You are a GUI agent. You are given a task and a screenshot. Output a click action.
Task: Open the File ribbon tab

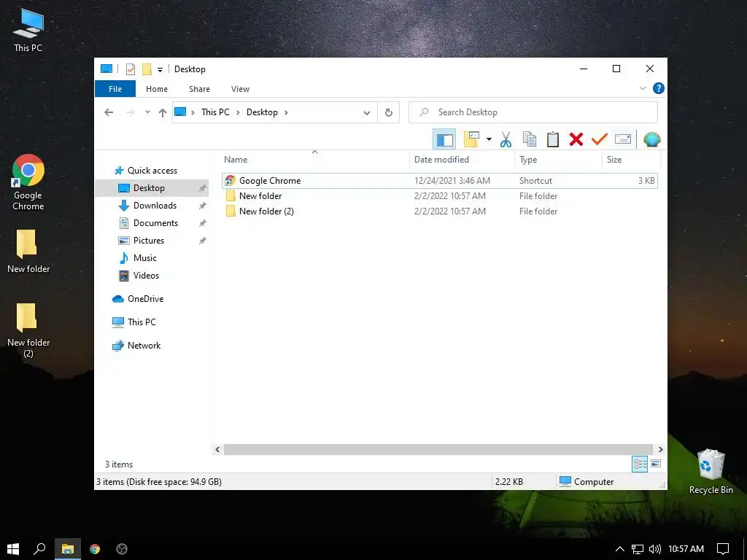(115, 89)
